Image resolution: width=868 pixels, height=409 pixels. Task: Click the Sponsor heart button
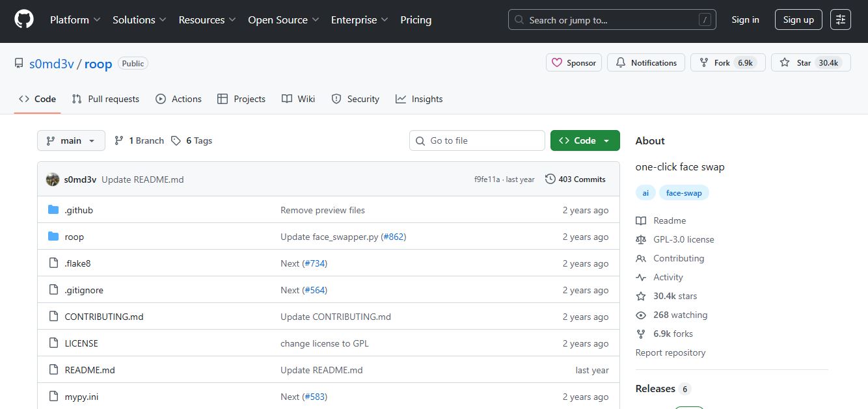click(573, 63)
